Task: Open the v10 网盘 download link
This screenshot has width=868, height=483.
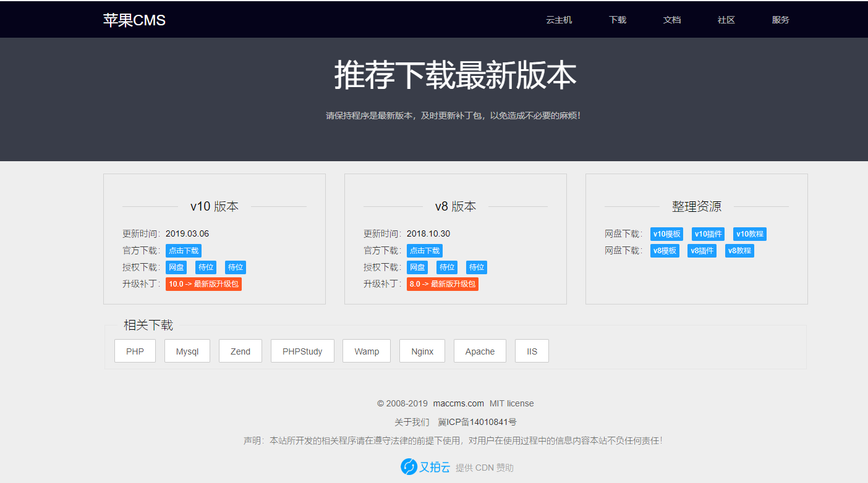Action: pyautogui.click(x=176, y=267)
